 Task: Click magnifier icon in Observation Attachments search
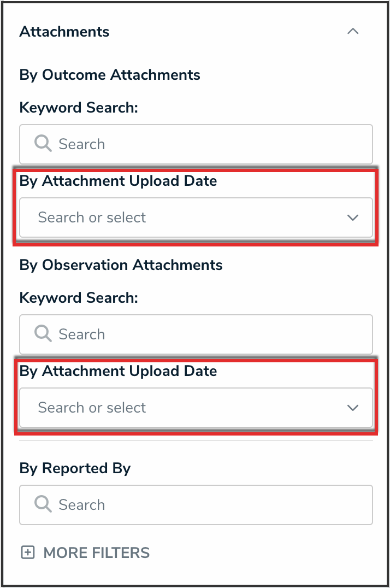point(43,334)
